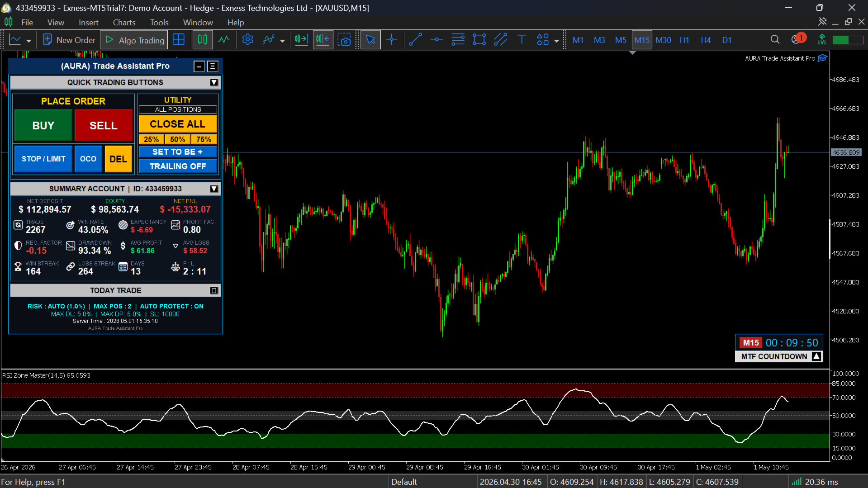Toggle Algo Trading on
This screenshot has height=488, width=868.
(x=134, y=40)
